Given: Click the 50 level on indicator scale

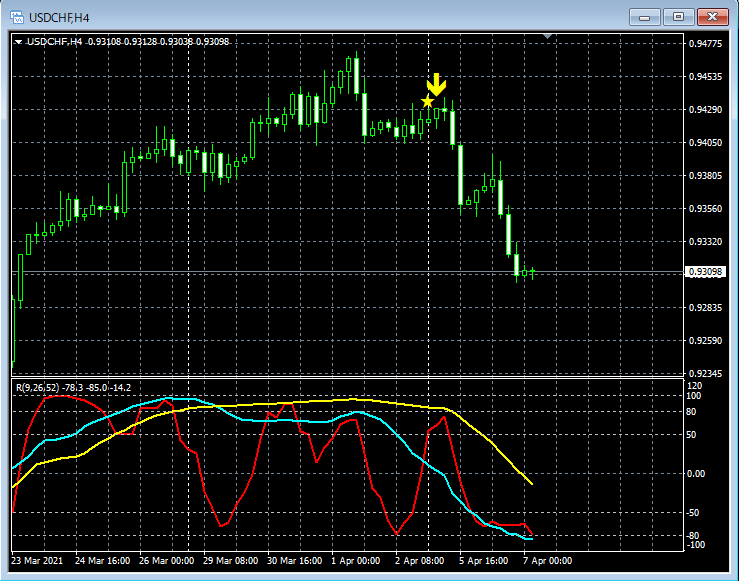Looking at the screenshot, I should point(691,435).
